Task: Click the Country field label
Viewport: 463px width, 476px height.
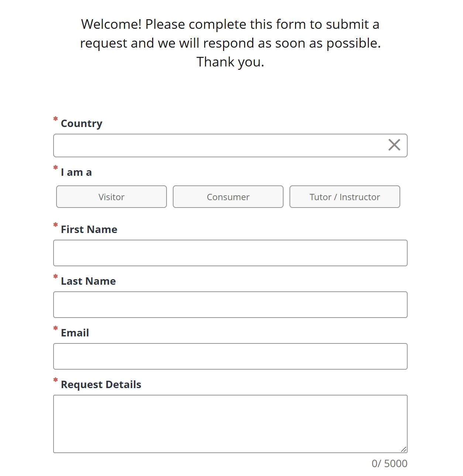Action: tap(81, 123)
